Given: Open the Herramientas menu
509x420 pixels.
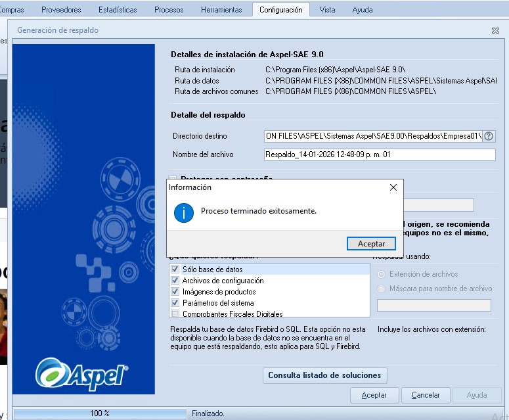Looking at the screenshot, I should 221,10.
